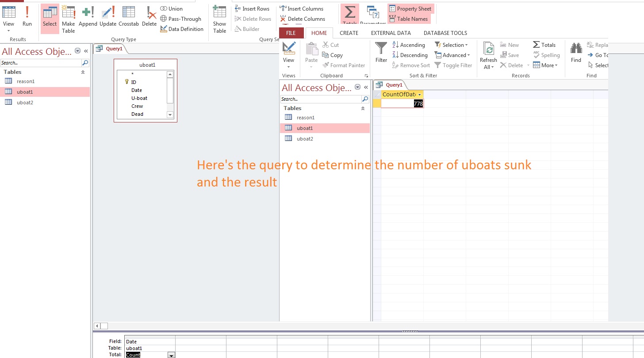Open the Data Definition query option
The width and height of the screenshot is (644, 358).
click(182, 29)
